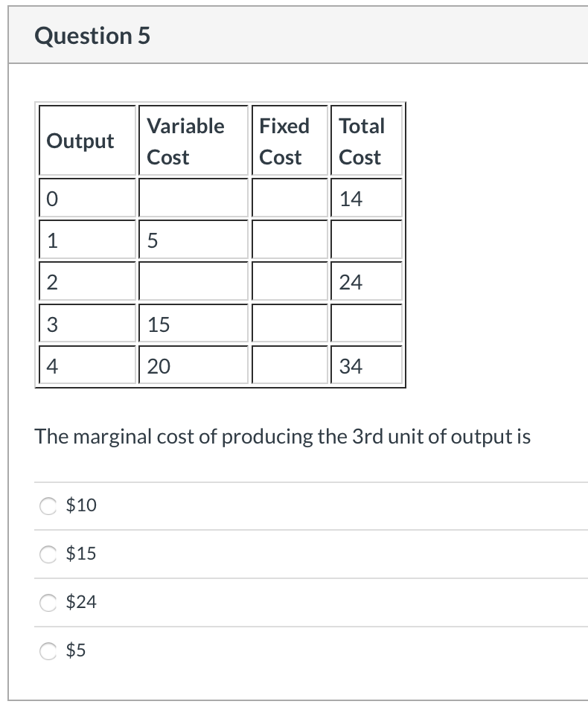588x710 pixels.
Task: Click the marginal cost question text
Action: tap(283, 437)
